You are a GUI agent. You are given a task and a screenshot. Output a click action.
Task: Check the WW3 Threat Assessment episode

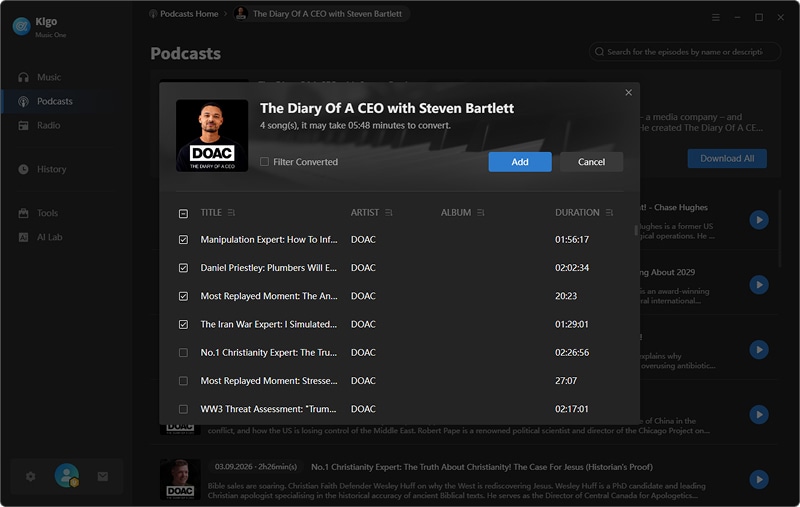[x=183, y=409]
